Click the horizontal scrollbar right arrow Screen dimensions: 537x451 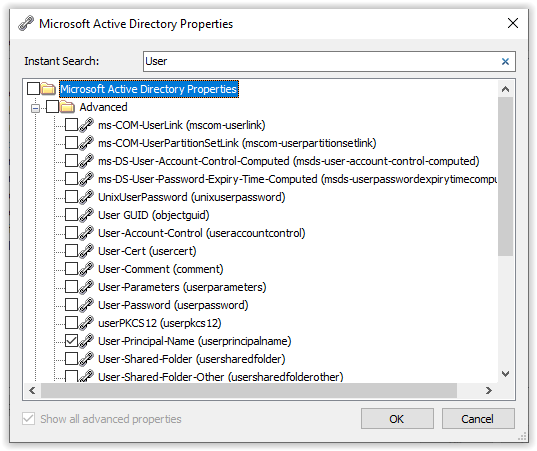pyautogui.click(x=489, y=390)
